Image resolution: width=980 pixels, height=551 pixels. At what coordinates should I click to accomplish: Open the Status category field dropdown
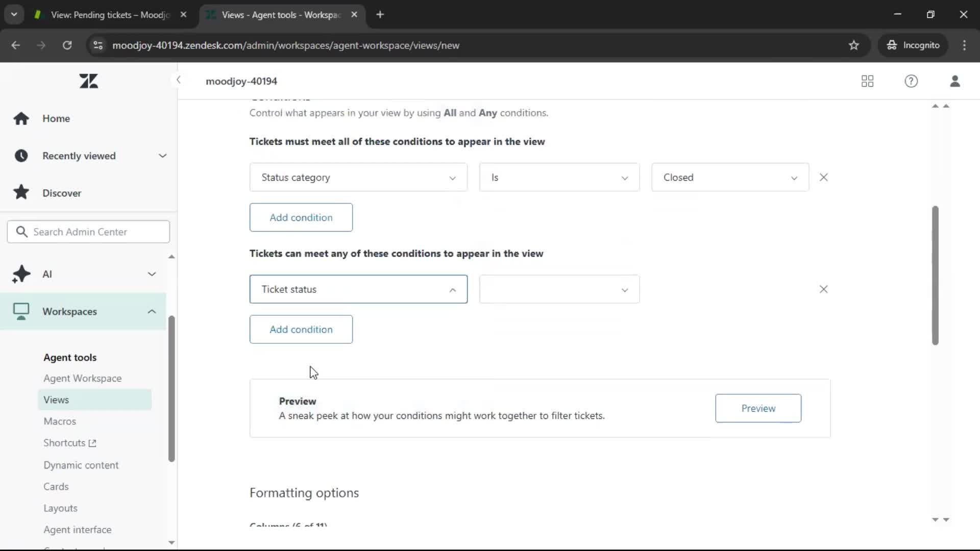(x=358, y=178)
